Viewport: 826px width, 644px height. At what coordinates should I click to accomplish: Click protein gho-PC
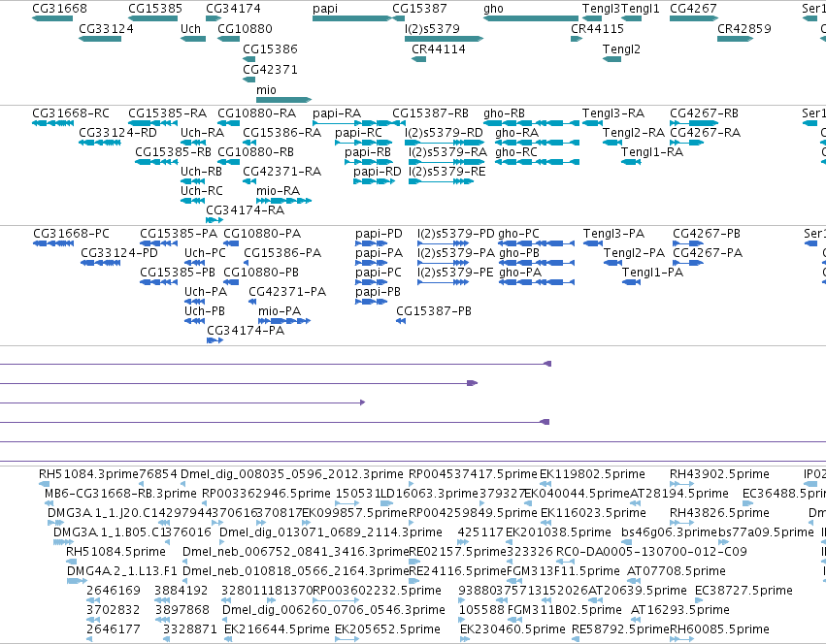[518, 234]
